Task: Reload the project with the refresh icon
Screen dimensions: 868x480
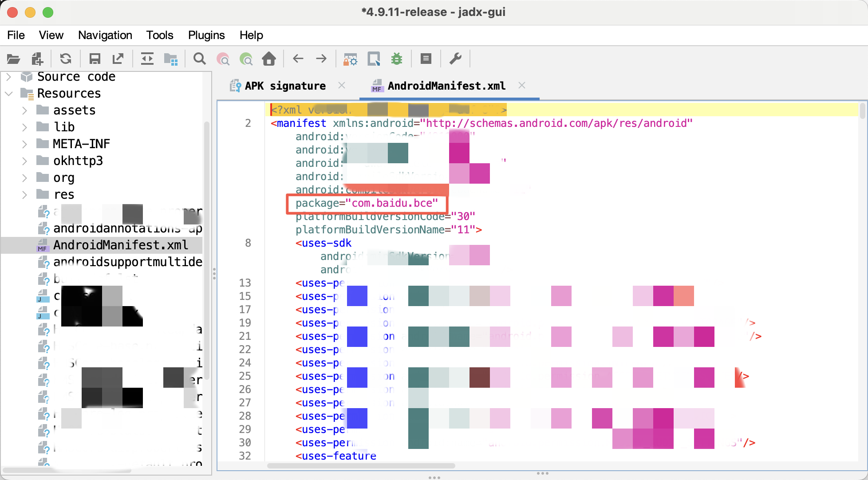Action: click(66, 59)
